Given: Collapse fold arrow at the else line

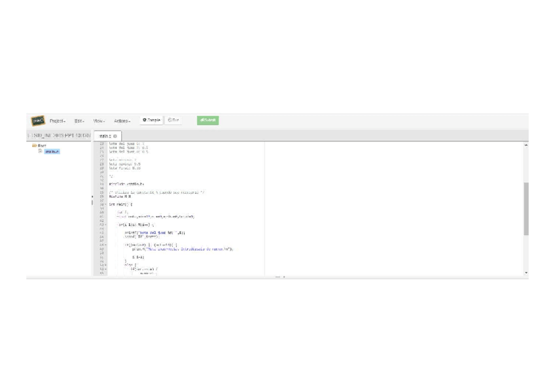Looking at the screenshot, I should click(x=105, y=265).
